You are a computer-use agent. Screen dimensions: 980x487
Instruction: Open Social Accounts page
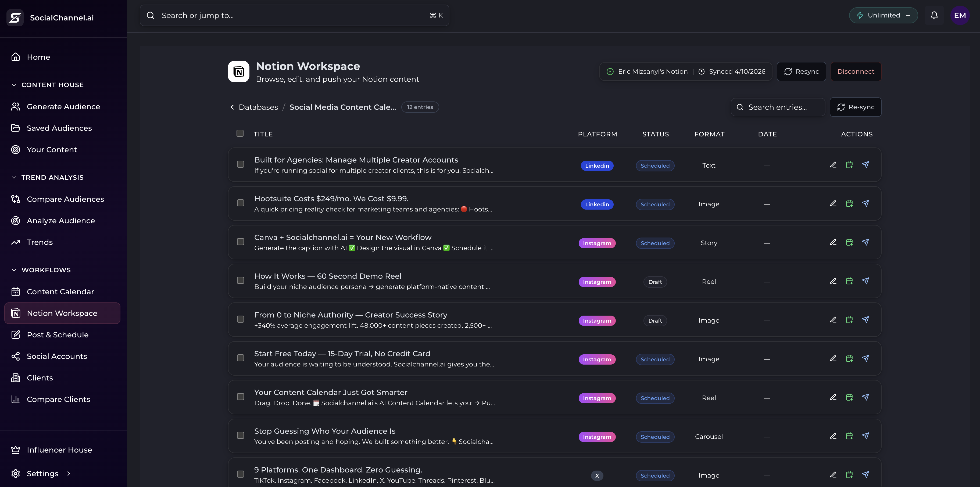coord(63,357)
